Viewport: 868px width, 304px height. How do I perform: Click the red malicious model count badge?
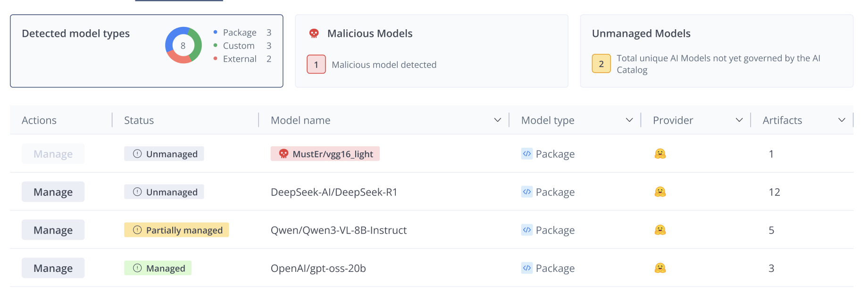pyautogui.click(x=316, y=64)
